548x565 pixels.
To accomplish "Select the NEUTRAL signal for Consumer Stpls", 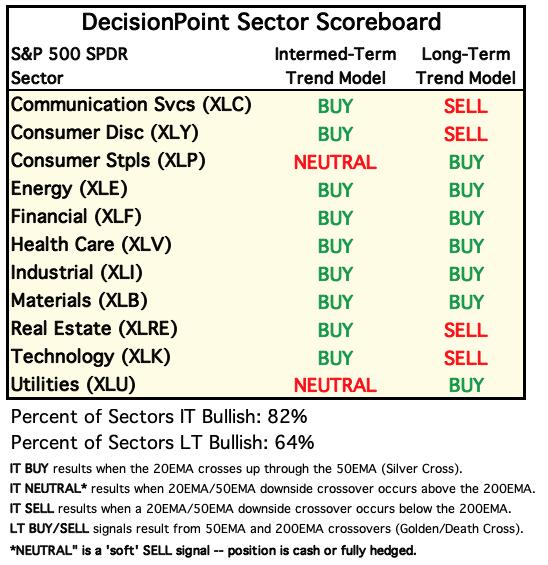I will (x=335, y=162).
